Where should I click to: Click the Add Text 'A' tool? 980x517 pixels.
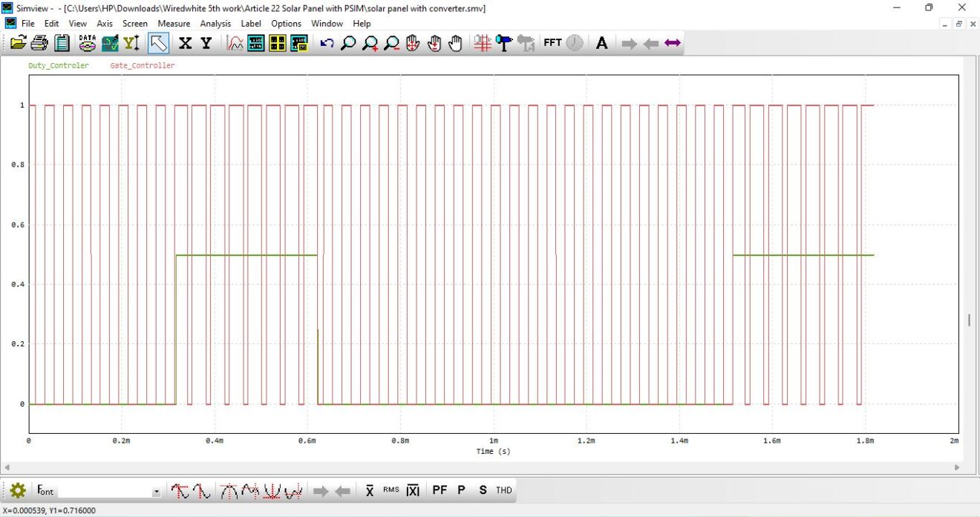[x=601, y=42]
